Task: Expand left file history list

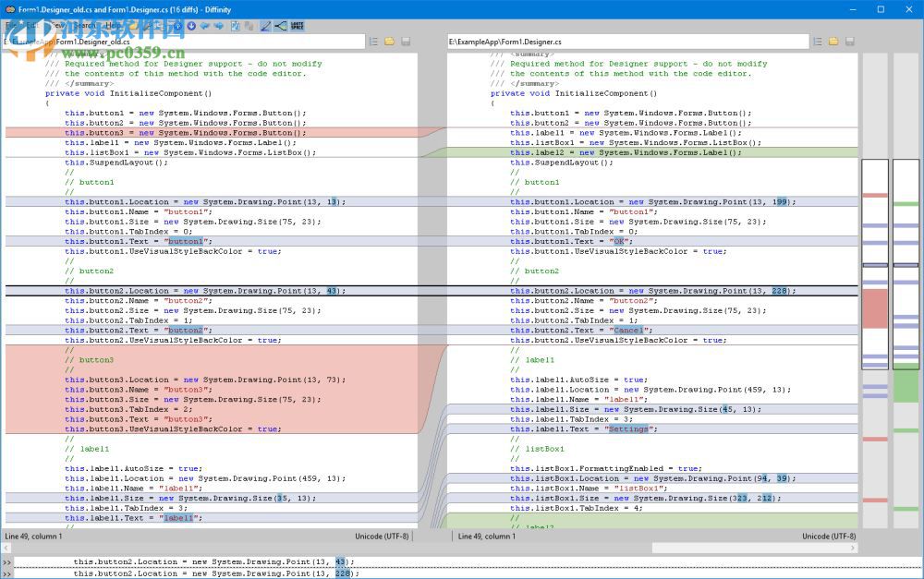Action: 374,42
